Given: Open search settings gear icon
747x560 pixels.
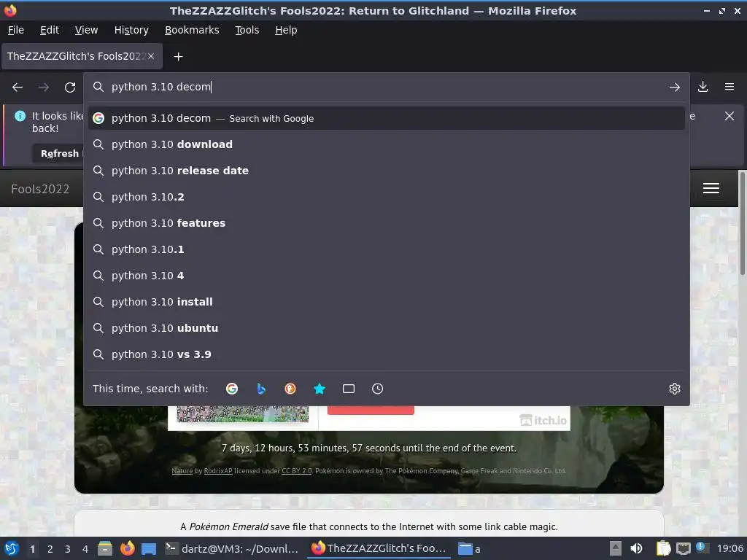Looking at the screenshot, I should click(675, 389).
